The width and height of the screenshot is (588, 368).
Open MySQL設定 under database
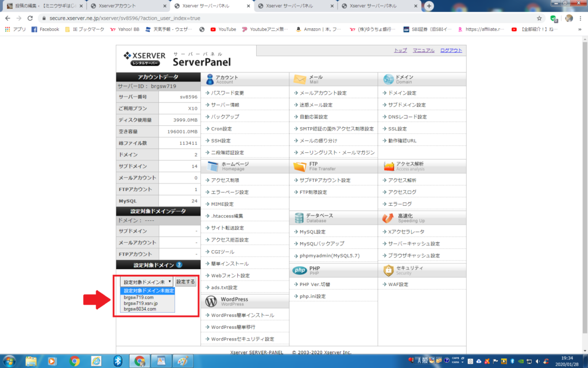pyautogui.click(x=312, y=232)
